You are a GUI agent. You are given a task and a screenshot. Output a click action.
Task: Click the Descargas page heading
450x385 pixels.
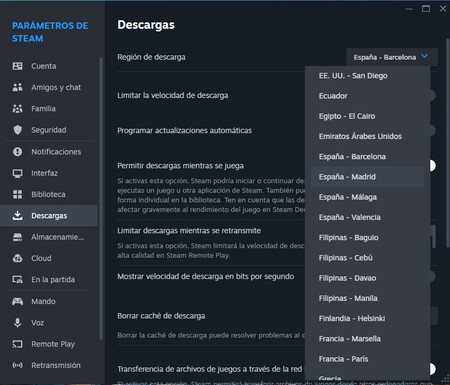coord(146,25)
